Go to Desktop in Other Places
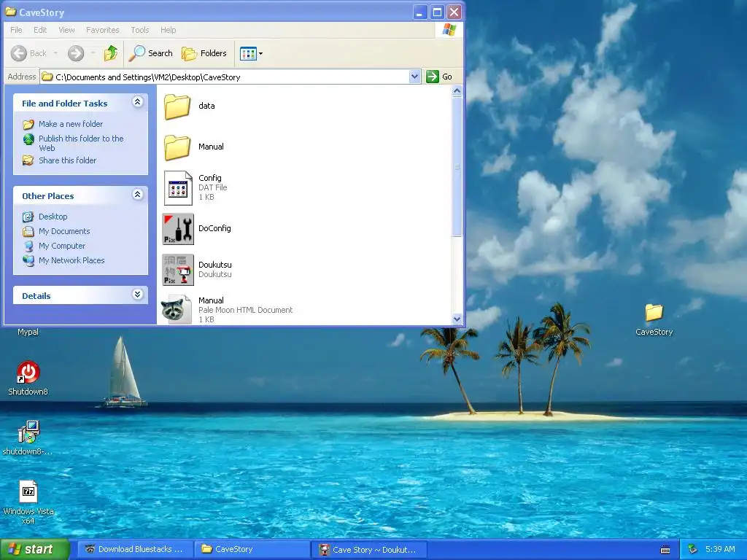 pyautogui.click(x=53, y=217)
